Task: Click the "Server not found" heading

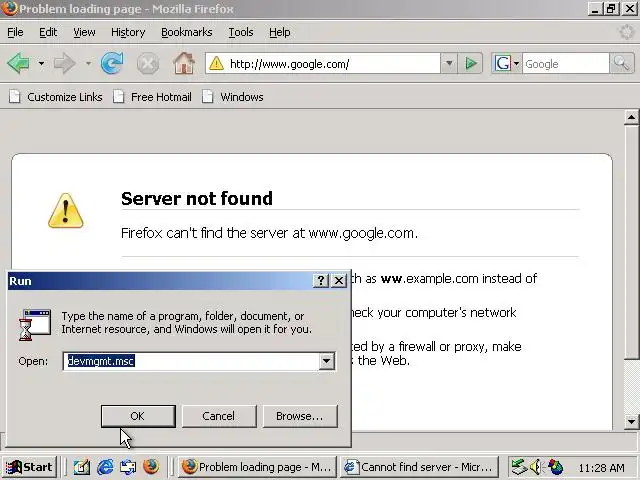Action: 197,198
